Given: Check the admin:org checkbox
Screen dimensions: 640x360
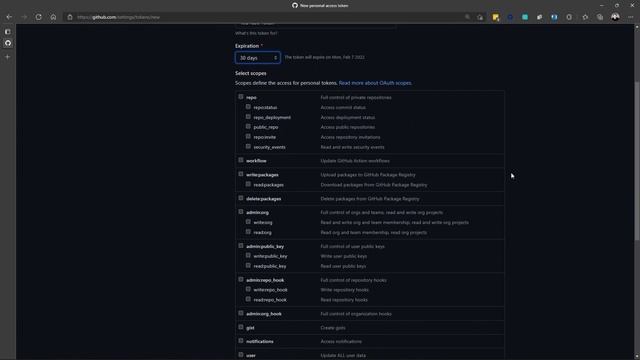Looking at the screenshot, I should click(x=241, y=212).
